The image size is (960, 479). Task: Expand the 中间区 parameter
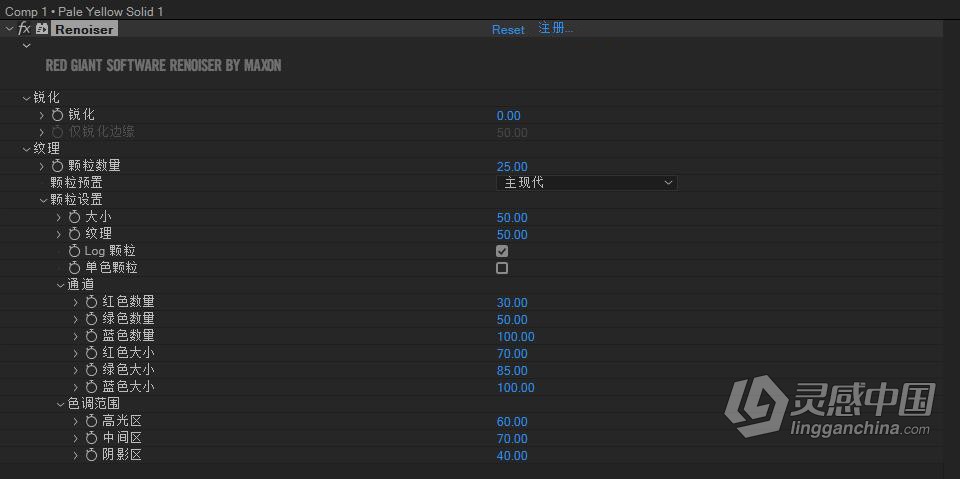(x=76, y=439)
